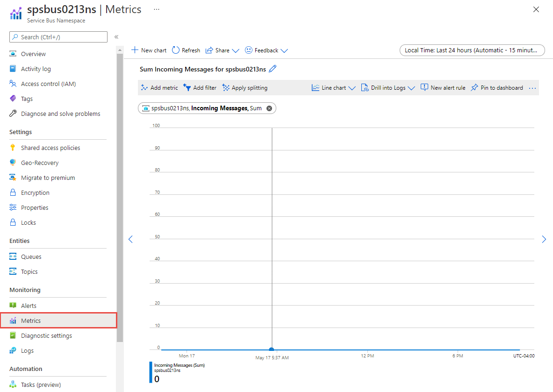The image size is (553, 392).
Task: Click the purple Tags icon
Action: tap(13, 99)
